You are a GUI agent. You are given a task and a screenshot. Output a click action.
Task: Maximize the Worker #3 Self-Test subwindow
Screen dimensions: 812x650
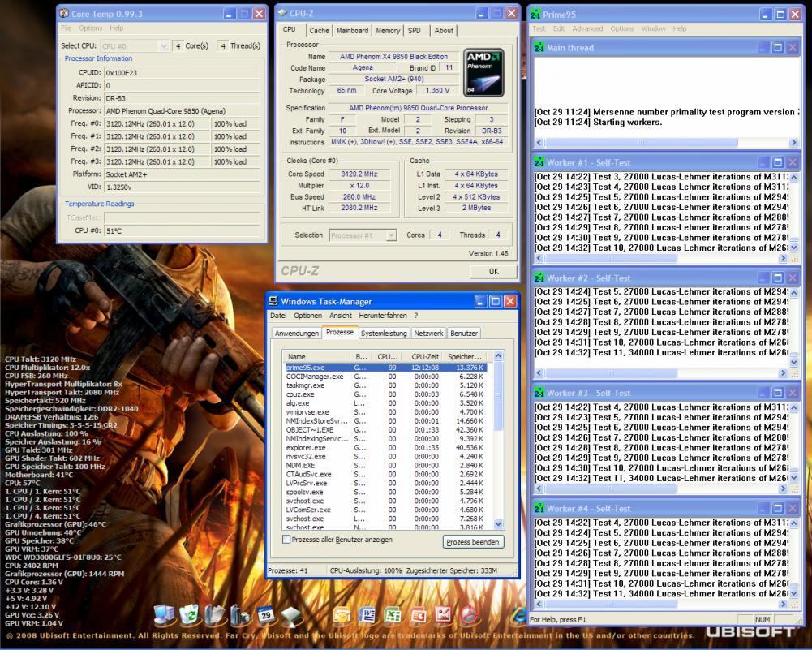click(x=778, y=393)
